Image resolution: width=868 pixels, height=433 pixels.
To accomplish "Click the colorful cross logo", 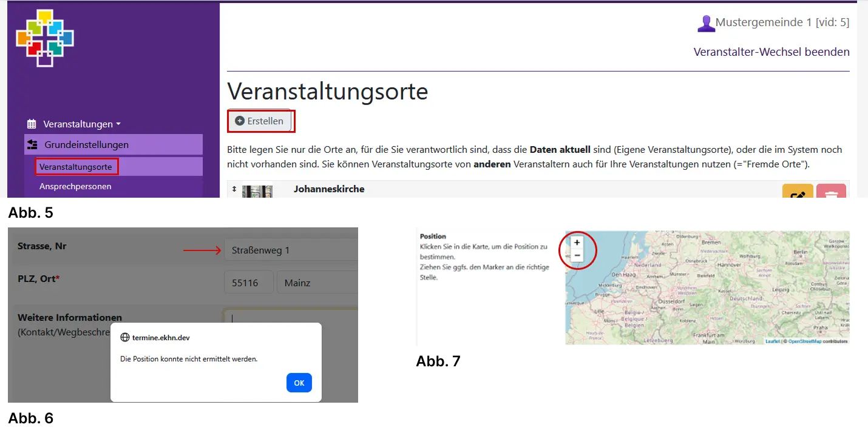I will coord(45,38).
